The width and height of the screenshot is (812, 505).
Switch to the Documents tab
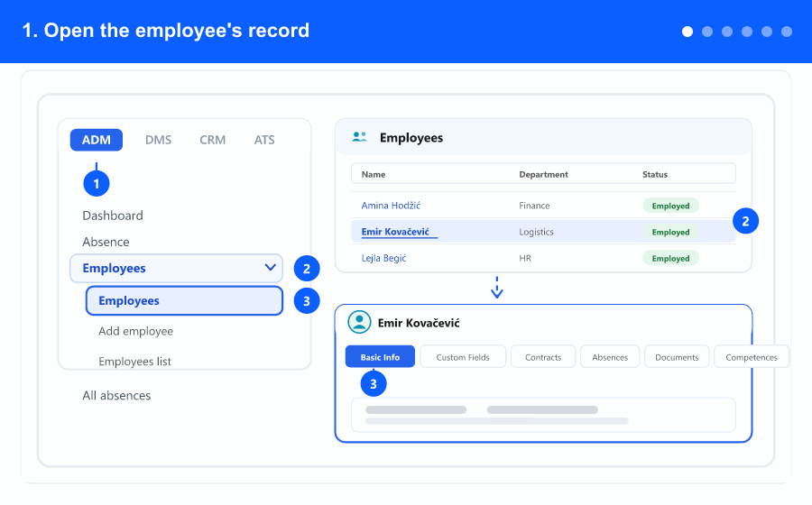677,356
